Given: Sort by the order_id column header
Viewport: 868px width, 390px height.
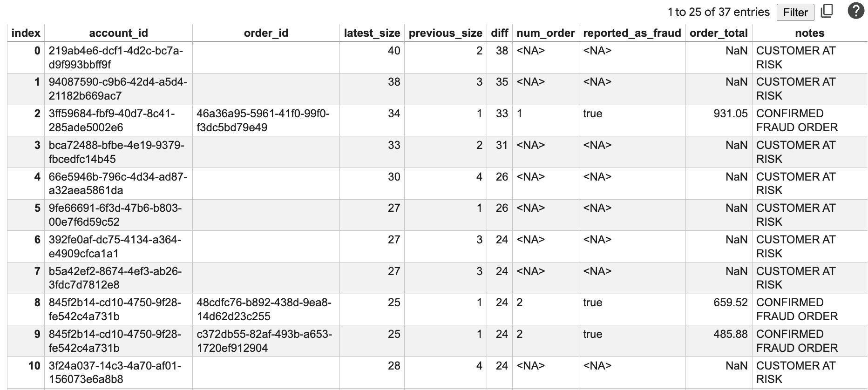Looking at the screenshot, I should click(x=266, y=33).
